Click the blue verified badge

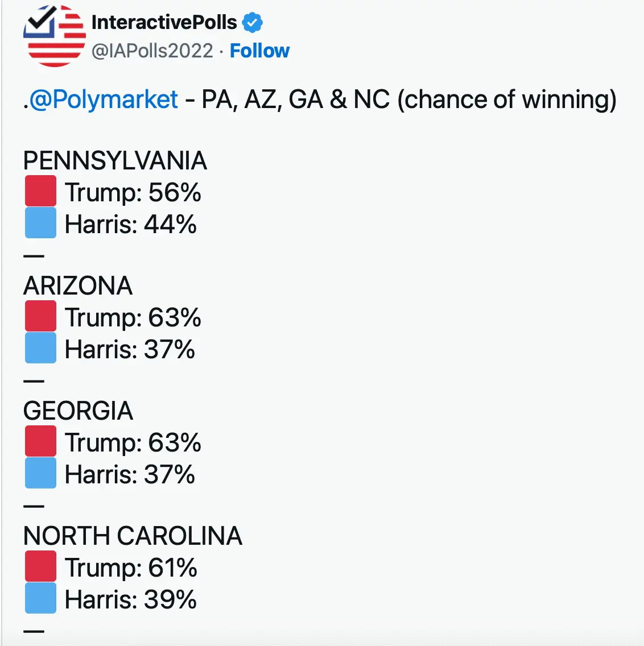pyautogui.click(x=252, y=23)
